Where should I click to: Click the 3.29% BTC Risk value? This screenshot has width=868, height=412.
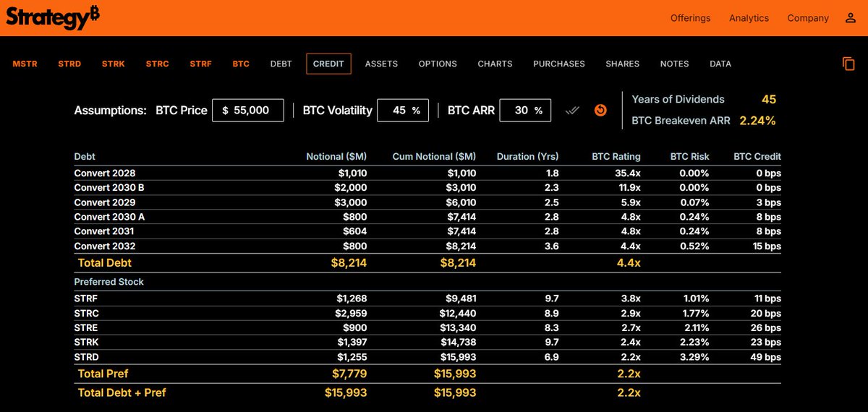pos(696,356)
